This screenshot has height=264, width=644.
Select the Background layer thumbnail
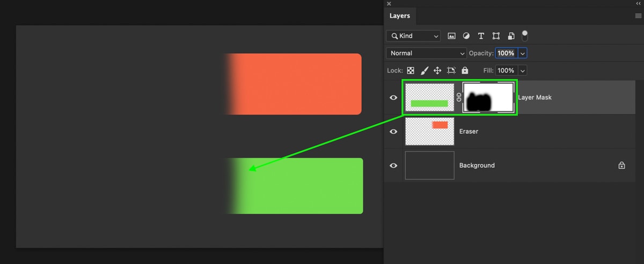pos(429,166)
